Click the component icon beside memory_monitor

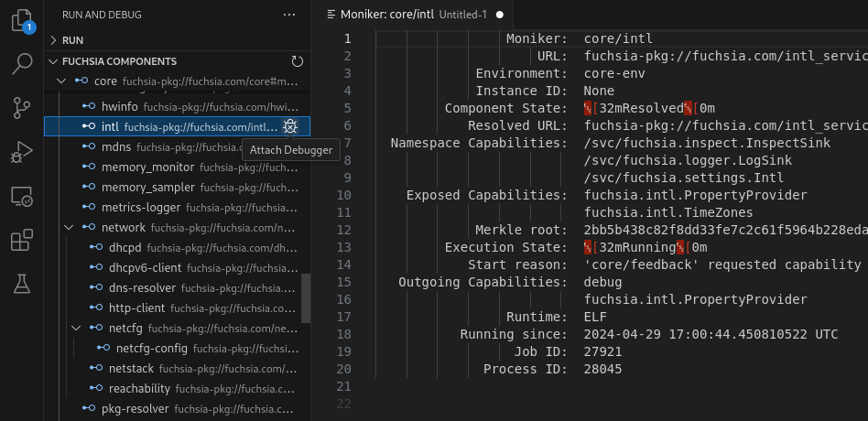[88, 167]
